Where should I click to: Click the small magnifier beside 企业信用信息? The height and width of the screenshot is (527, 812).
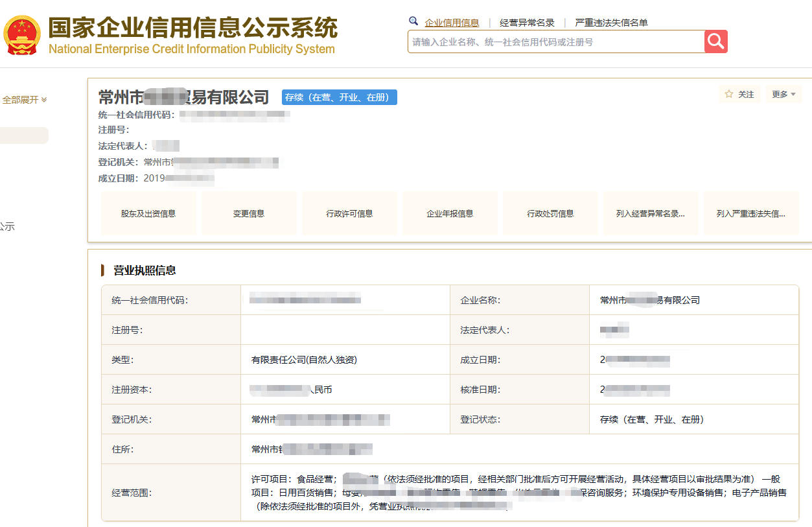pos(413,21)
